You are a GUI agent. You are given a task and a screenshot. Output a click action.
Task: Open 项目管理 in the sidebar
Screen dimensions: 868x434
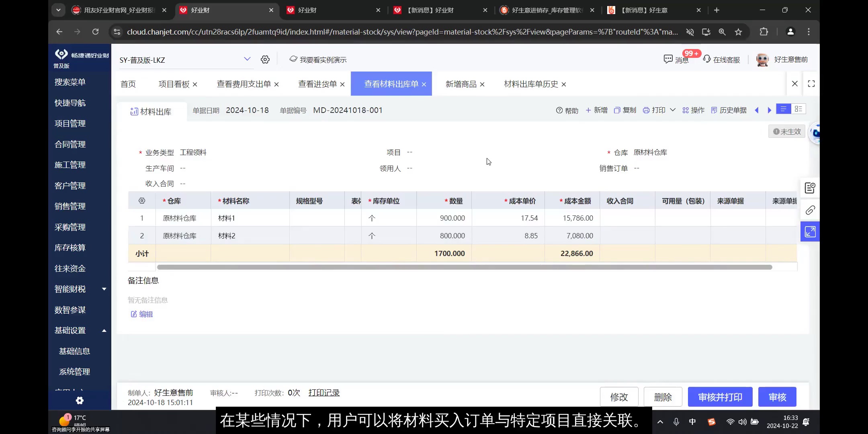(70, 123)
